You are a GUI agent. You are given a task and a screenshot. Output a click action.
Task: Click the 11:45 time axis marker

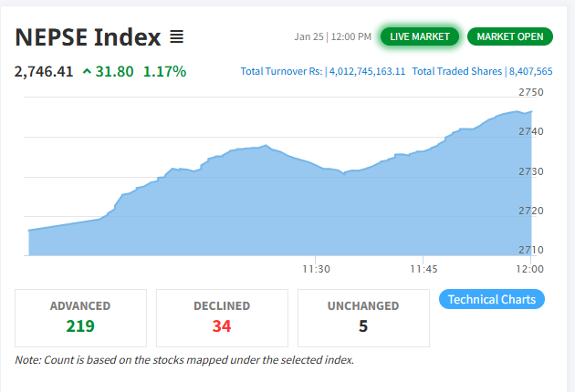(423, 269)
